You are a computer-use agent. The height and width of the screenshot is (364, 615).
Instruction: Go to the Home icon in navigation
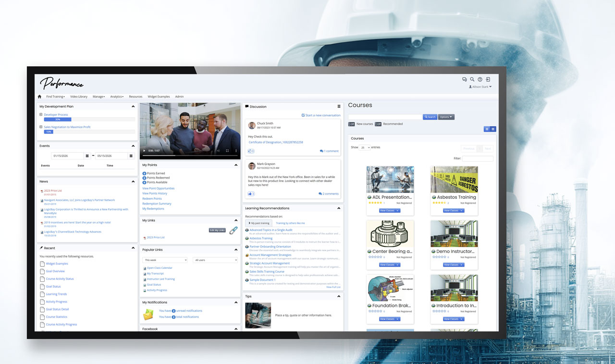(39, 97)
